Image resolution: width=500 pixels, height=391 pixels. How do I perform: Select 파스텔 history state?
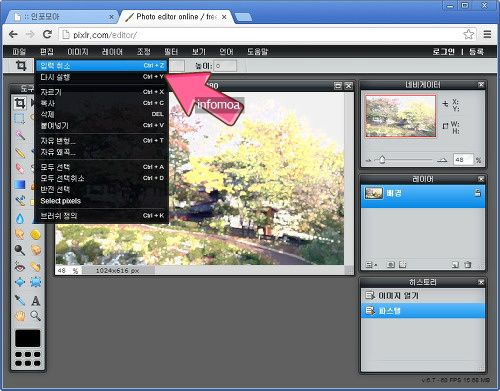(423, 311)
